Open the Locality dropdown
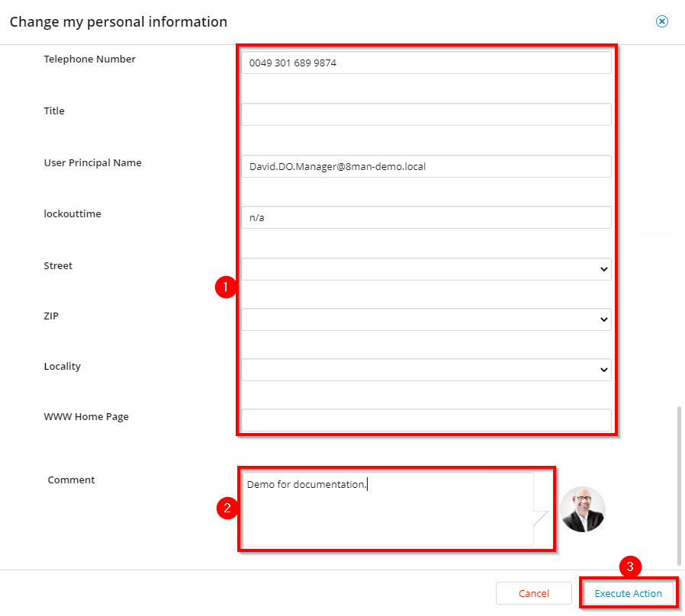Screen dimensions: 685x616 pyautogui.click(x=427, y=370)
